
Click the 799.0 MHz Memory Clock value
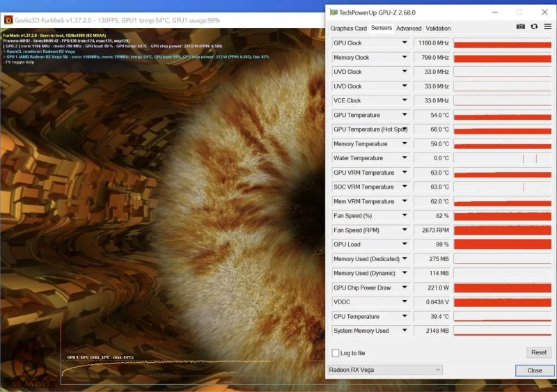pos(432,57)
